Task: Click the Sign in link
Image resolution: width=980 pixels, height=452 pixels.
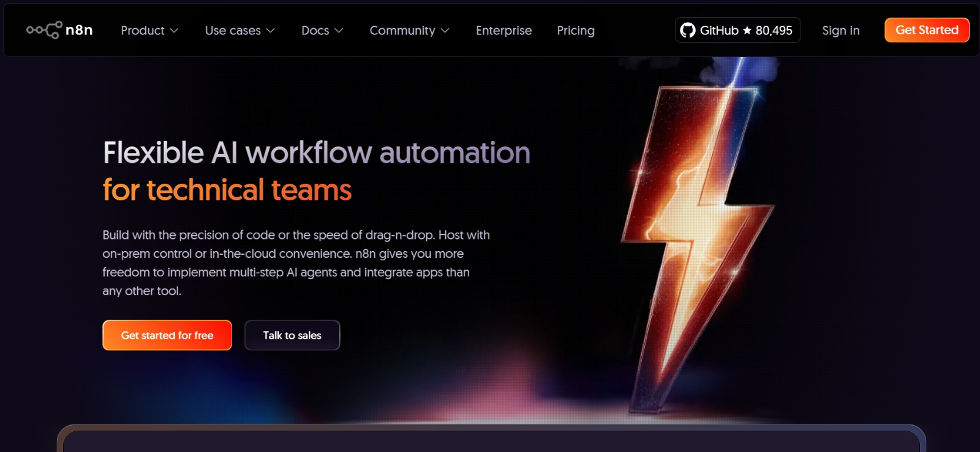Action: tap(840, 31)
